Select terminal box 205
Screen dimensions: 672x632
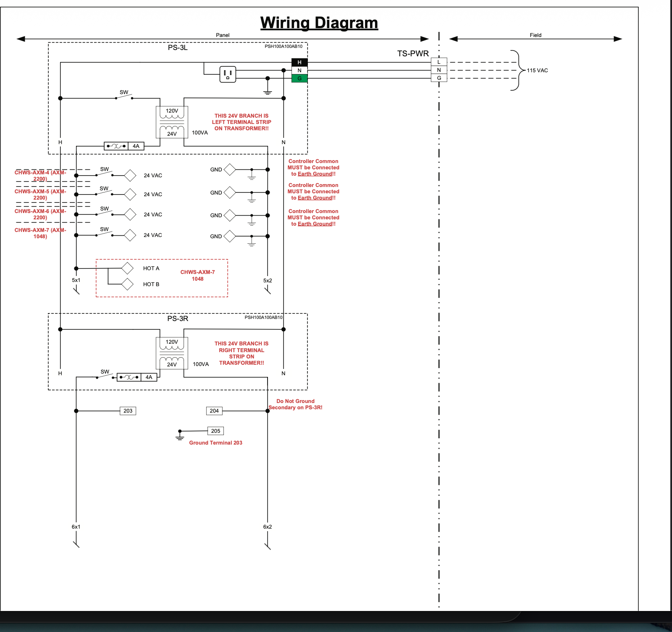pyautogui.click(x=215, y=431)
